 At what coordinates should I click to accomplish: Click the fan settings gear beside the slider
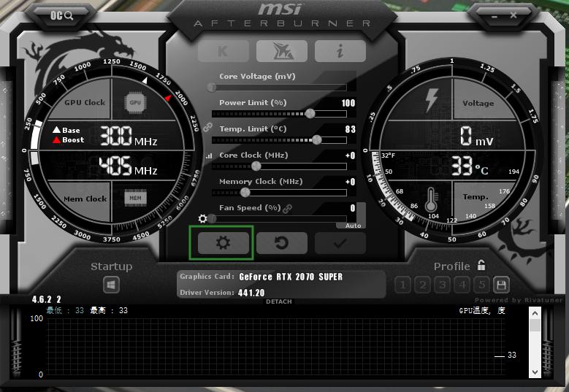202,219
